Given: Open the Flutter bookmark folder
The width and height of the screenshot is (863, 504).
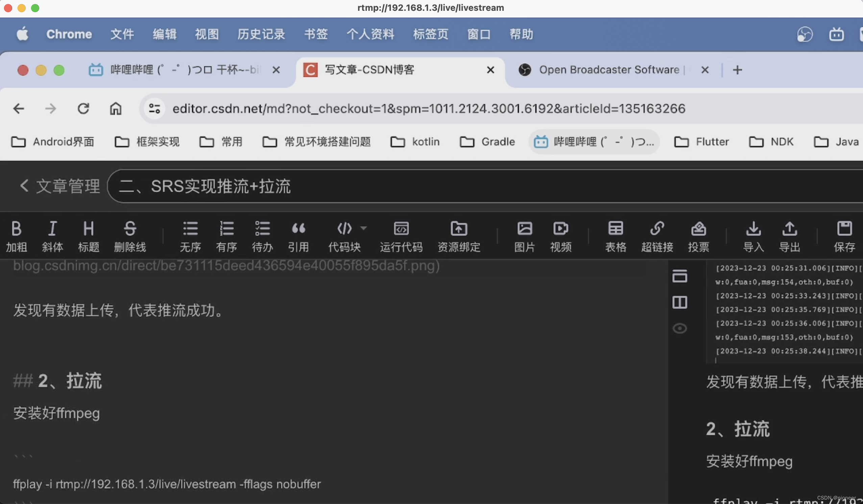Looking at the screenshot, I should pyautogui.click(x=701, y=142).
